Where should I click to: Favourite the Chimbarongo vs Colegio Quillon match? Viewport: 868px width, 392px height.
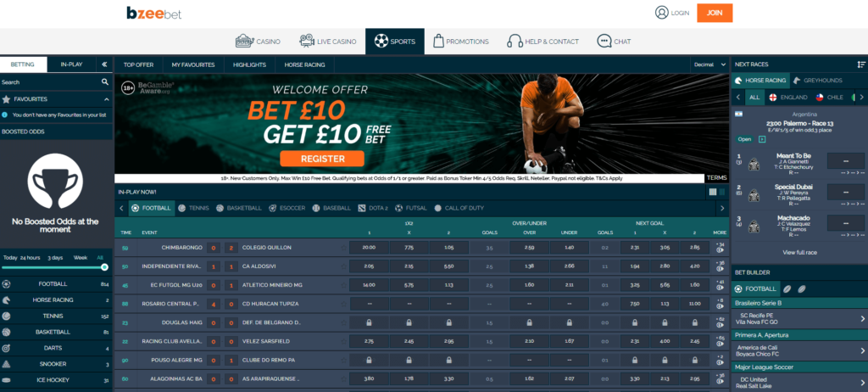pos(344,247)
